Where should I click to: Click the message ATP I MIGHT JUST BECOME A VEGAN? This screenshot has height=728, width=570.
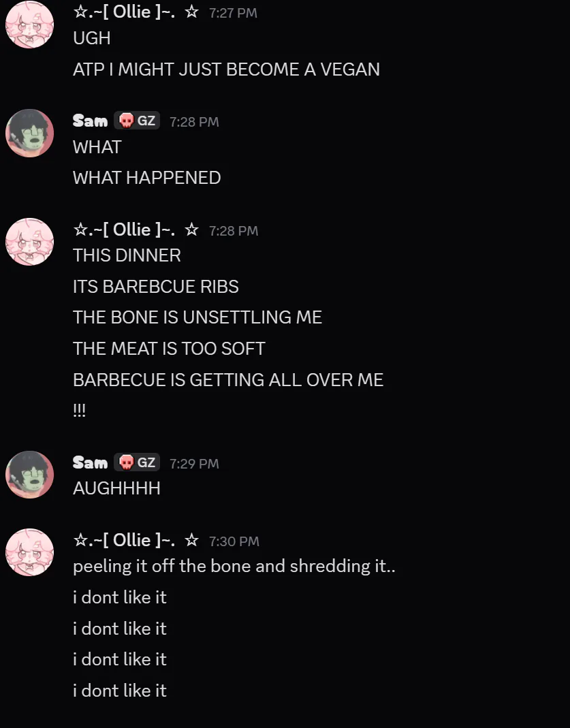coord(226,69)
